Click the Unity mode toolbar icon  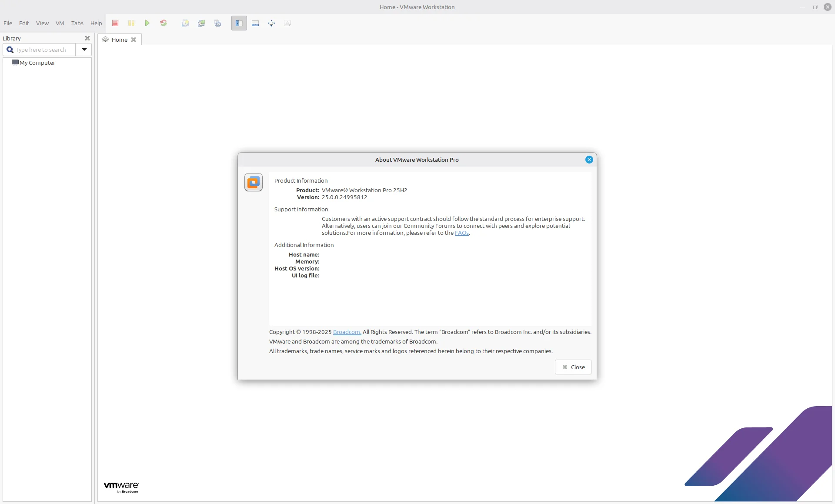point(287,23)
